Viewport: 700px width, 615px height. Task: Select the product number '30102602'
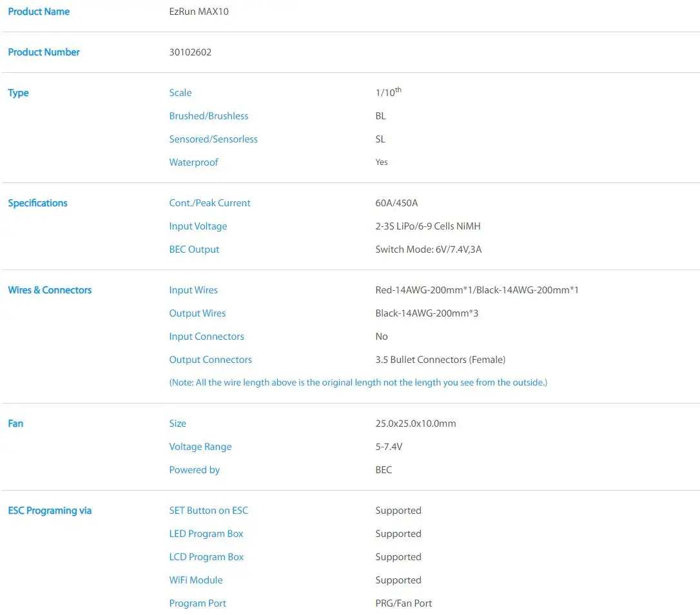coord(190,52)
